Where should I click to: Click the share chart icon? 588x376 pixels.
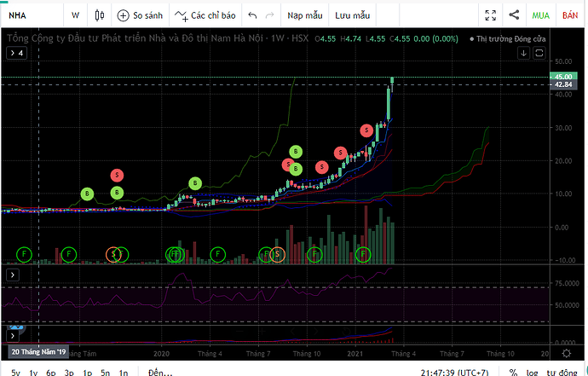coord(514,15)
